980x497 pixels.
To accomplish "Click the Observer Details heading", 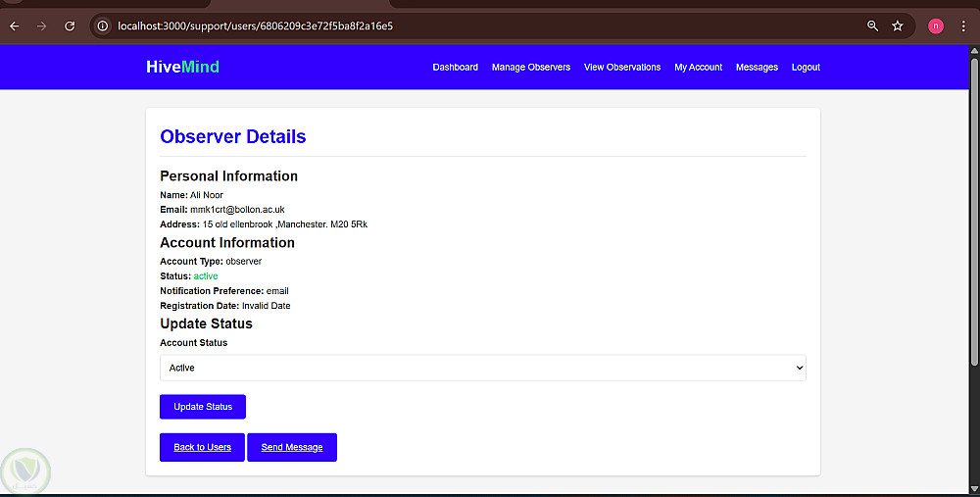I will (233, 136).
